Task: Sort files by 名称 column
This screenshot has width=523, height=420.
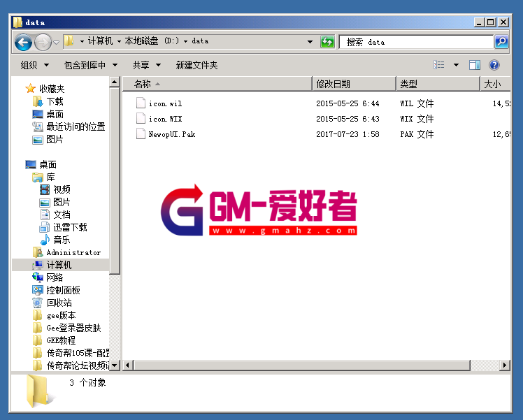Action: 217,84
